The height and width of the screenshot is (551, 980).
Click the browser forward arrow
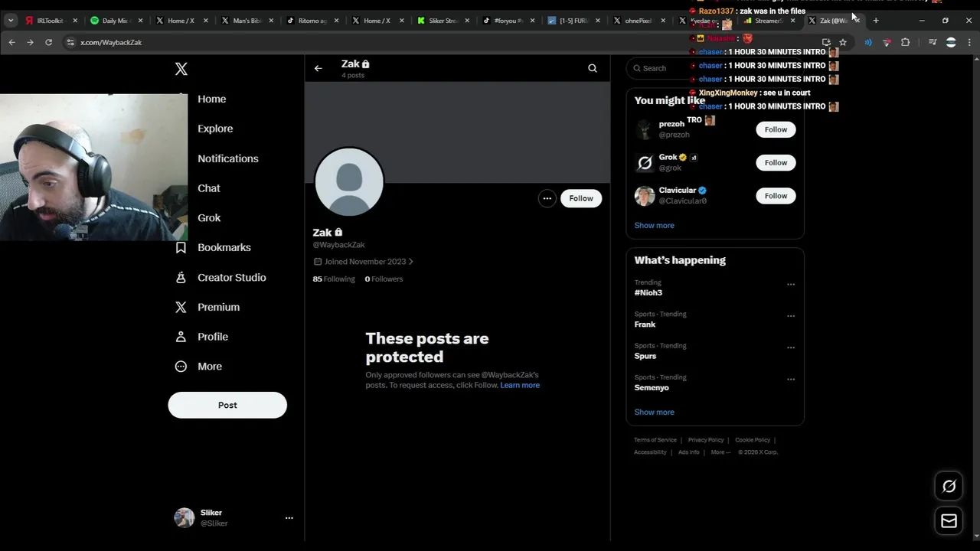pyautogui.click(x=30, y=42)
